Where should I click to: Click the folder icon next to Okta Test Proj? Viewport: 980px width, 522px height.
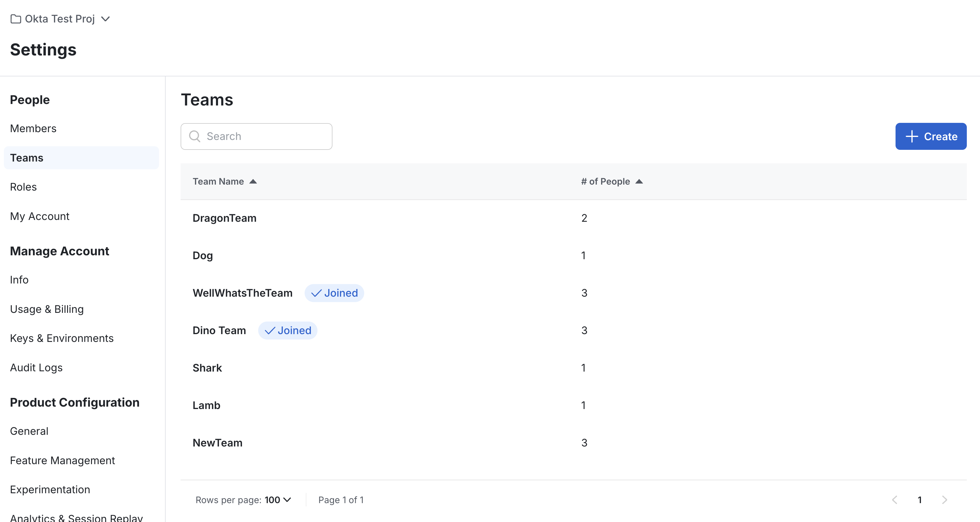pos(16,18)
